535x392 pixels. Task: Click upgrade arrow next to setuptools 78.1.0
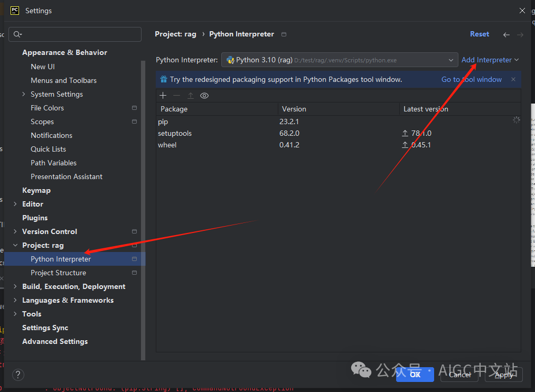[405, 133]
